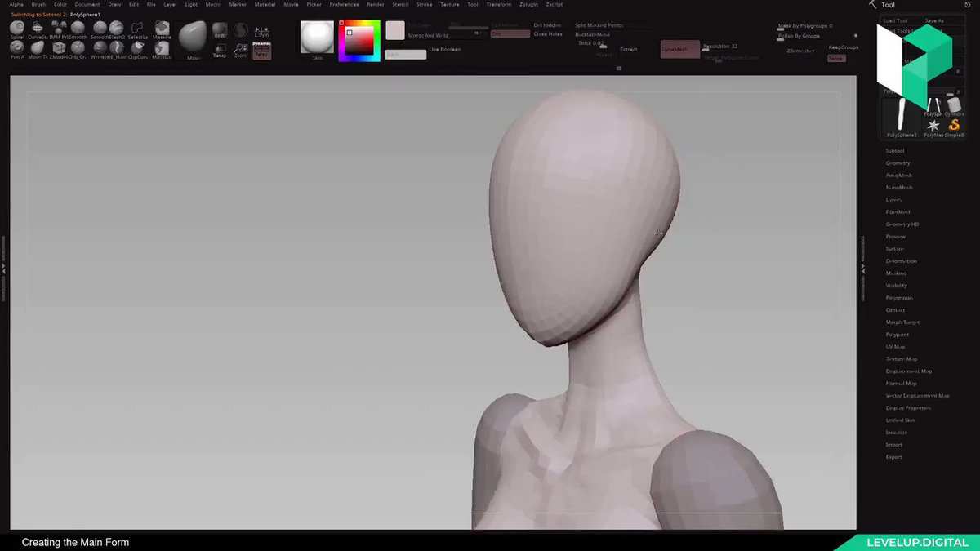980x551 pixels.
Task: Enable Live Boolean
Action: [x=445, y=50]
